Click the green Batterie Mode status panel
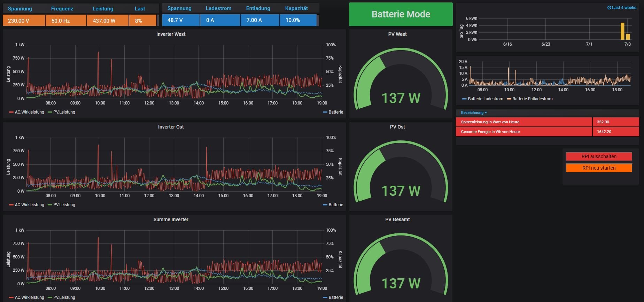Image resolution: width=644 pixels, height=302 pixels. (401, 14)
